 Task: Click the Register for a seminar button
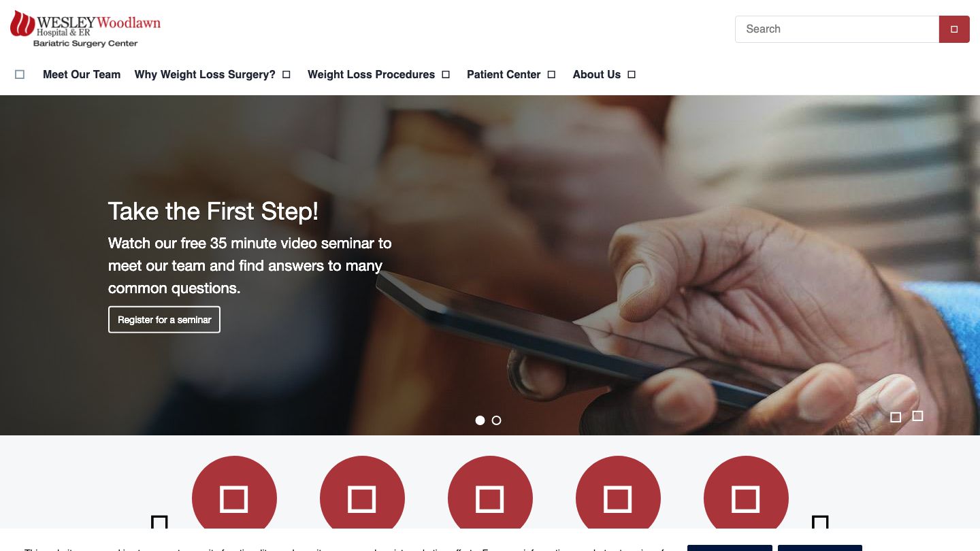tap(164, 320)
